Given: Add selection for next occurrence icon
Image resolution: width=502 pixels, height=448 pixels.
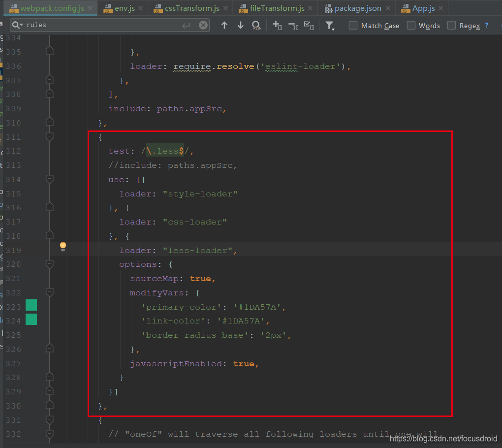Looking at the screenshot, I should coord(277,25).
